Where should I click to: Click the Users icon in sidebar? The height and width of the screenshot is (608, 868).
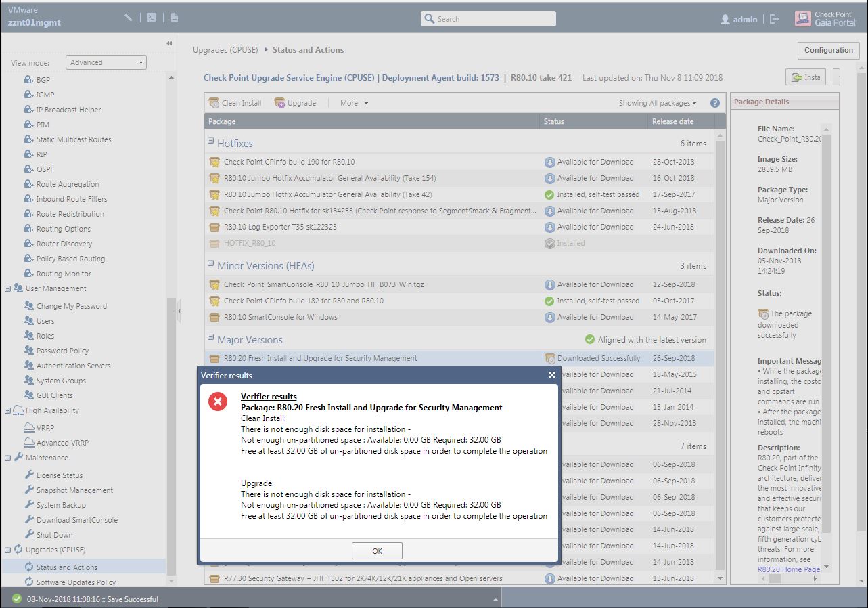(28, 321)
